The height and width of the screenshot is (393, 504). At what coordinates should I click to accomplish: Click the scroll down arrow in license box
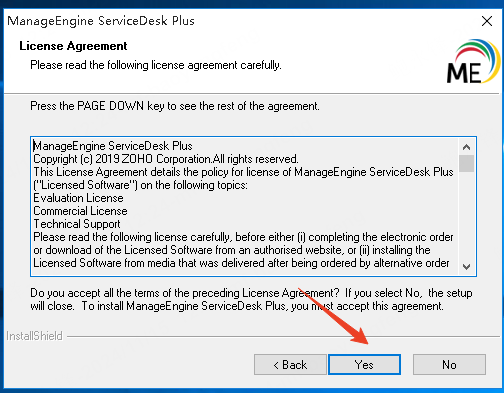coord(466,266)
